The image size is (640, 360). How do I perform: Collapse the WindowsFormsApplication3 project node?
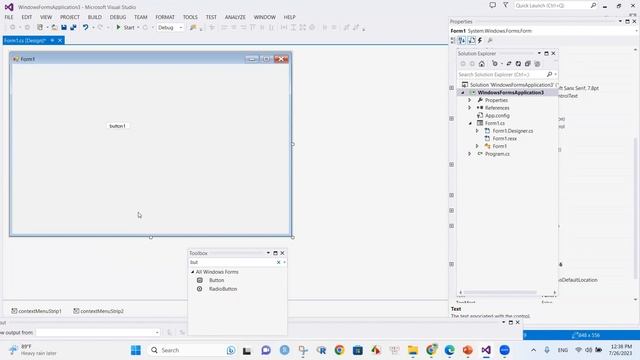click(462, 93)
